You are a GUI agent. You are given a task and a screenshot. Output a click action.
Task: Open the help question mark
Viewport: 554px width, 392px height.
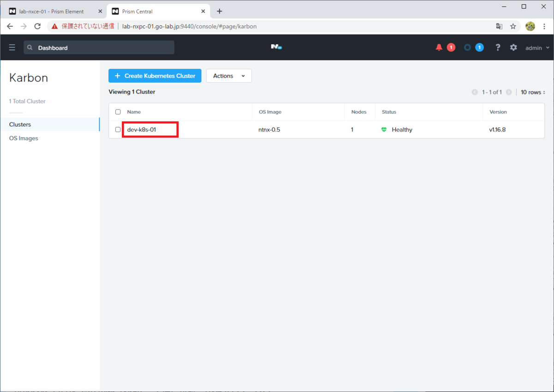(x=498, y=48)
